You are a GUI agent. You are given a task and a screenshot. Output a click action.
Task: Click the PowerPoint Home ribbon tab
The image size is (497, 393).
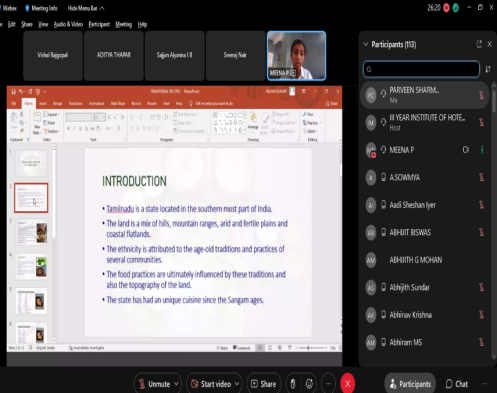(29, 103)
